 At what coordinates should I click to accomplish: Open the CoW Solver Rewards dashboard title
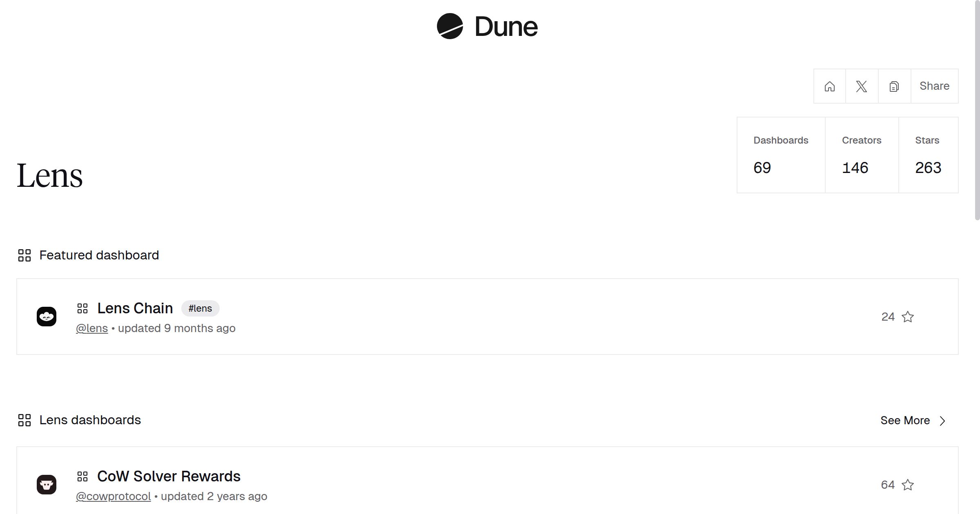pos(169,476)
